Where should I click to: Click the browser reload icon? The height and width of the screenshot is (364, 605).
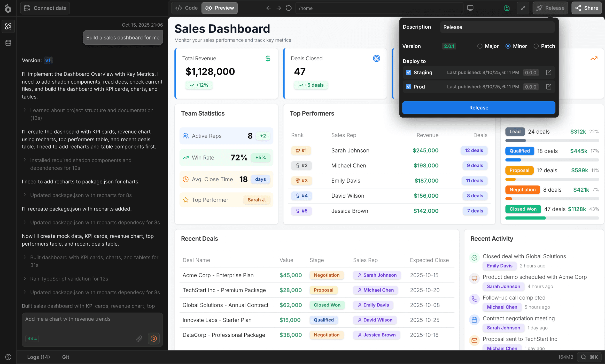pos(289,8)
